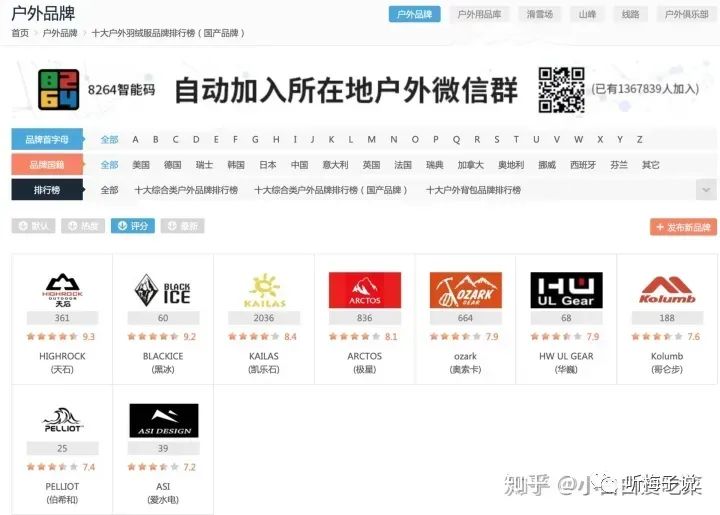Click ARCTOS (极星) brand name
Viewport: 720px width, 515px height.
click(x=365, y=362)
